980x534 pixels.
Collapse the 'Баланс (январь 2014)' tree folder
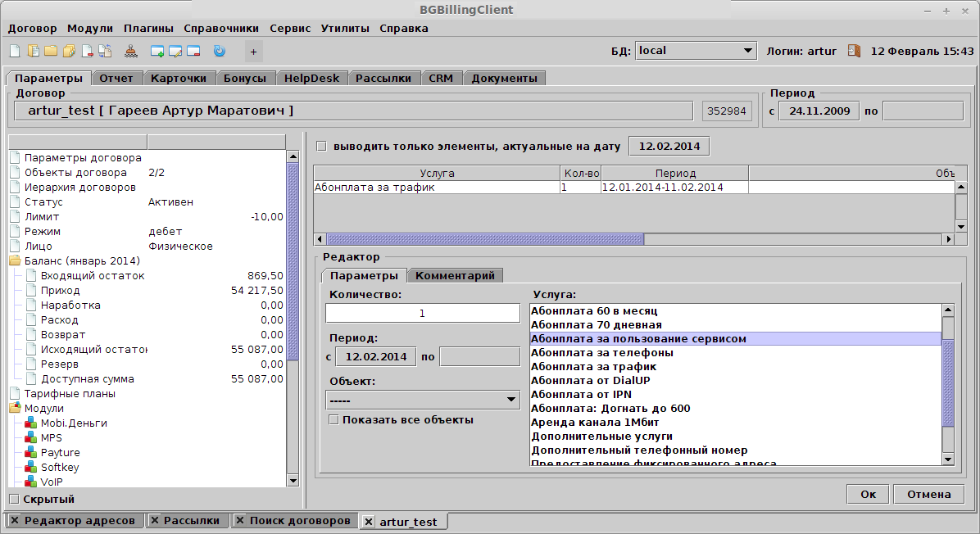click(x=16, y=261)
